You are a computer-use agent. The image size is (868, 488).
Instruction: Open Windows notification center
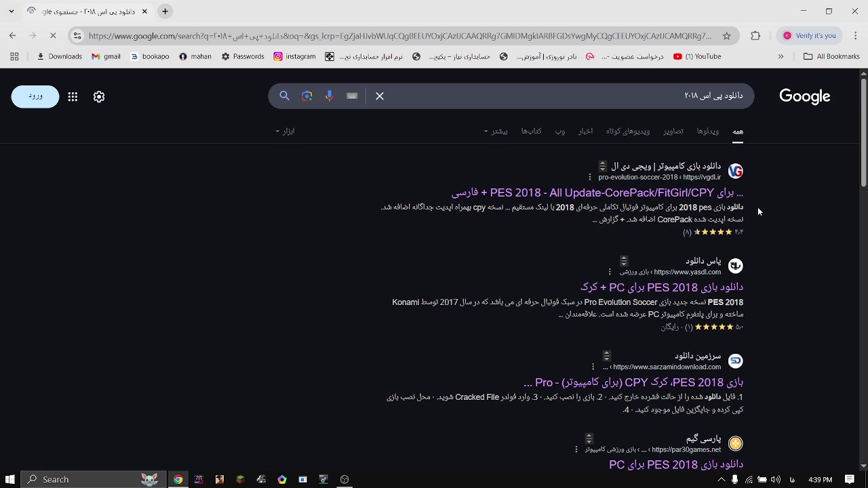850,479
